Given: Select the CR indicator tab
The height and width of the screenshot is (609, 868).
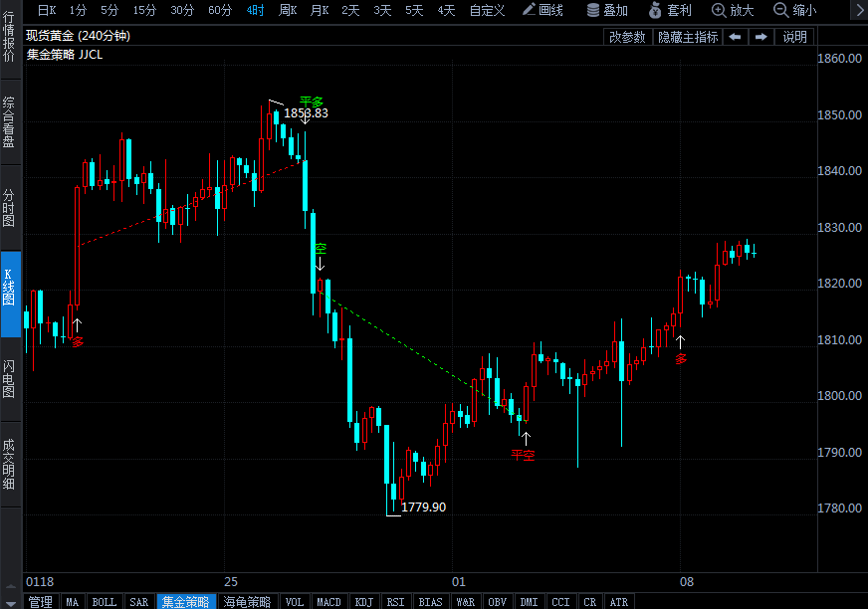Looking at the screenshot, I should (x=590, y=602).
